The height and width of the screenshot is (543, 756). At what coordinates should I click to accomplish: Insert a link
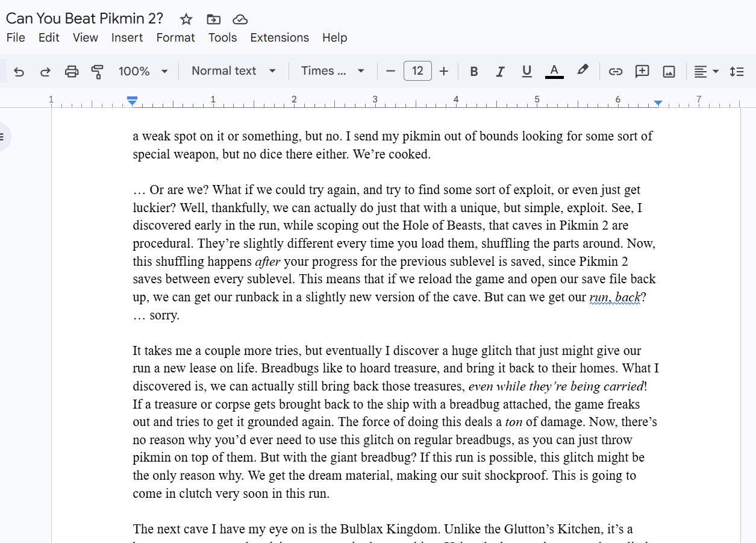click(x=615, y=71)
